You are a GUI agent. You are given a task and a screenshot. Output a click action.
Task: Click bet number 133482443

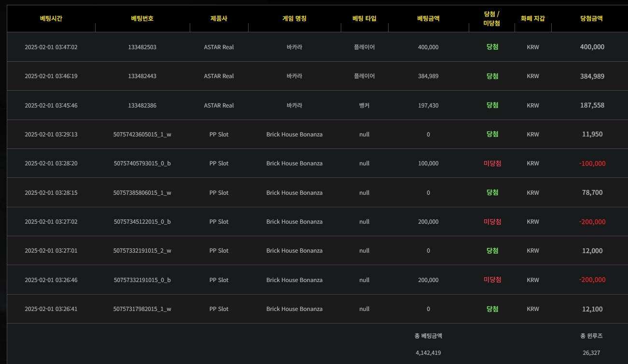pyautogui.click(x=142, y=76)
